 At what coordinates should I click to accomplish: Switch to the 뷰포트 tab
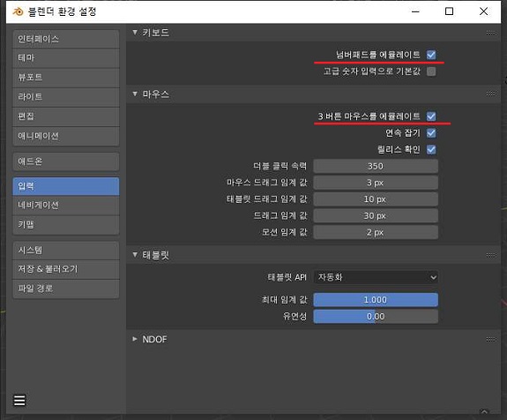pos(66,78)
